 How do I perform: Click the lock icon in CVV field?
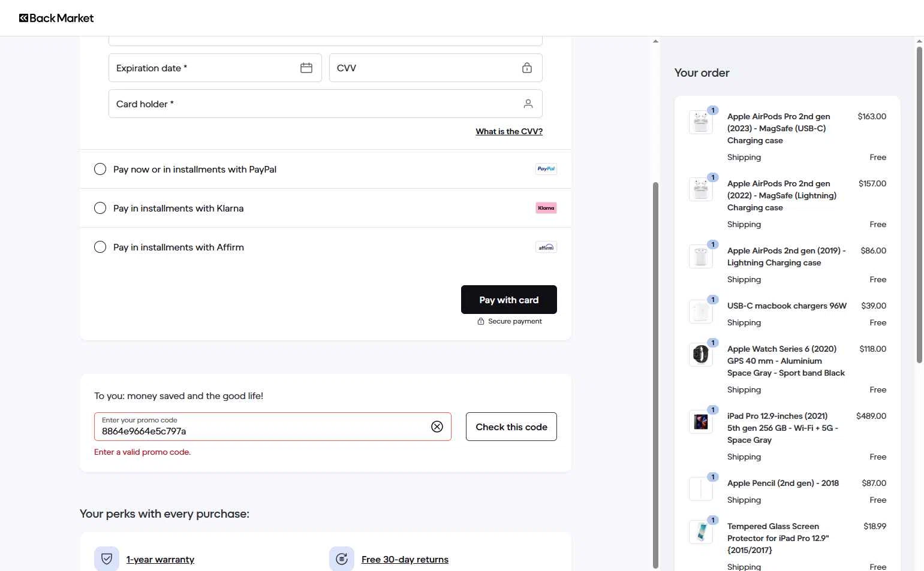tap(527, 68)
